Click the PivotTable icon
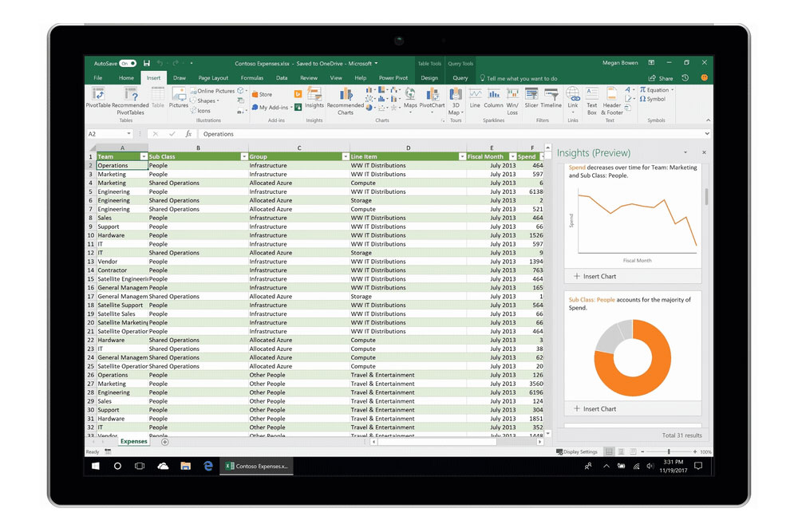Screen dimensions: 798x532 click(98, 94)
